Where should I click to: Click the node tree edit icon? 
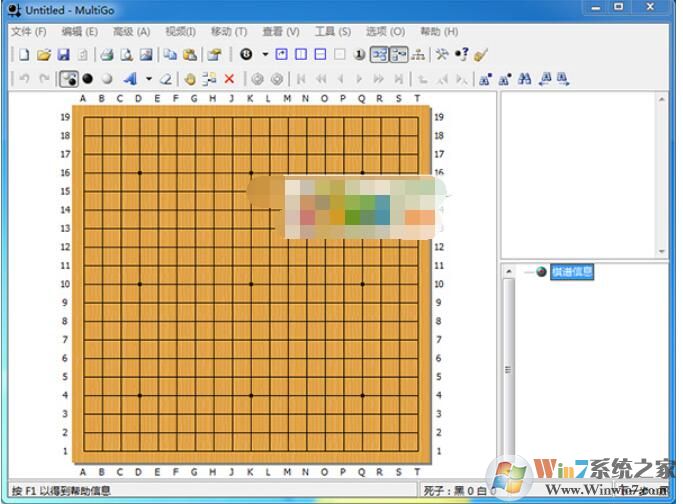[x=209, y=79]
